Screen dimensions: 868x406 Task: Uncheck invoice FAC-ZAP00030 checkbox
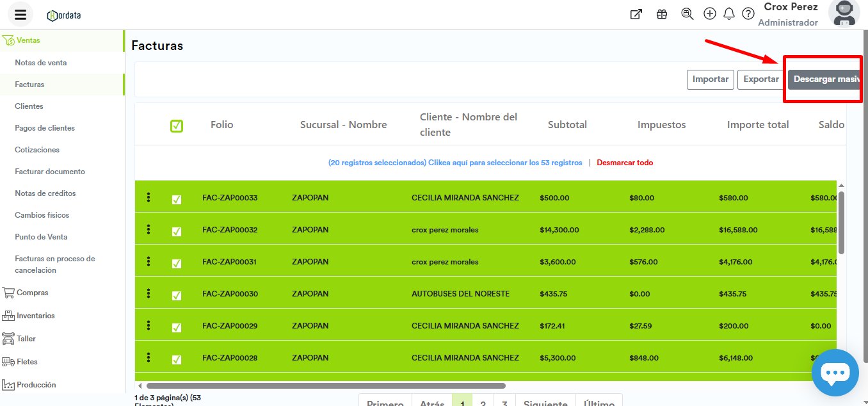point(177,295)
